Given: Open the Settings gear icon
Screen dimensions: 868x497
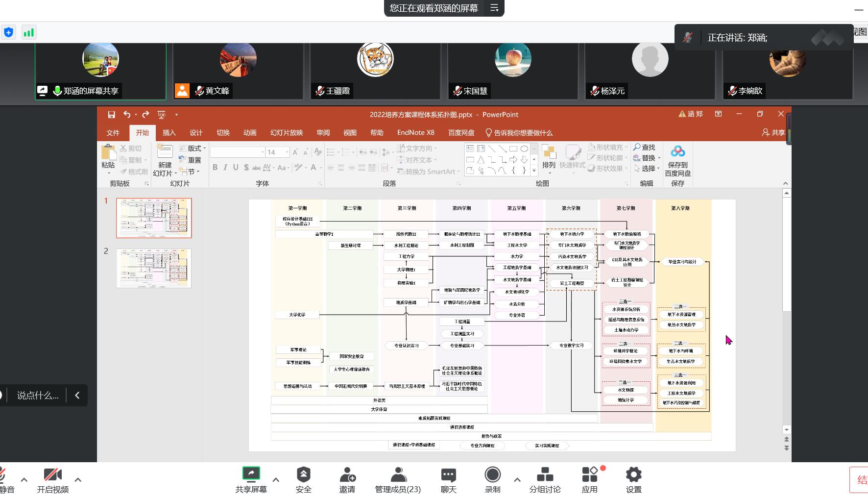Looking at the screenshot, I should [x=633, y=474].
